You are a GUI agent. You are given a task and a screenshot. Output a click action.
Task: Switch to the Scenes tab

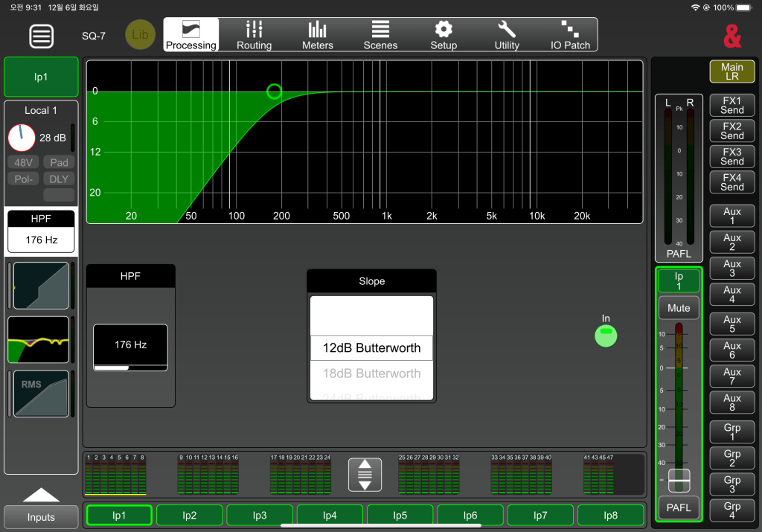point(380,35)
